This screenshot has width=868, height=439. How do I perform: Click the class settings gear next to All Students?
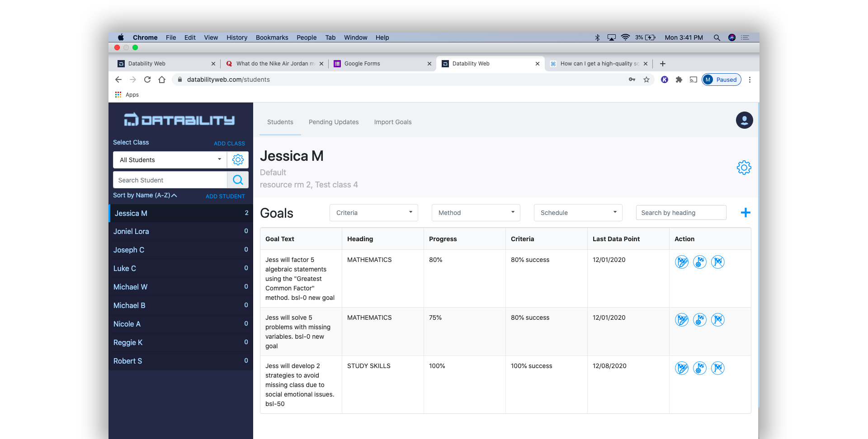[238, 160]
